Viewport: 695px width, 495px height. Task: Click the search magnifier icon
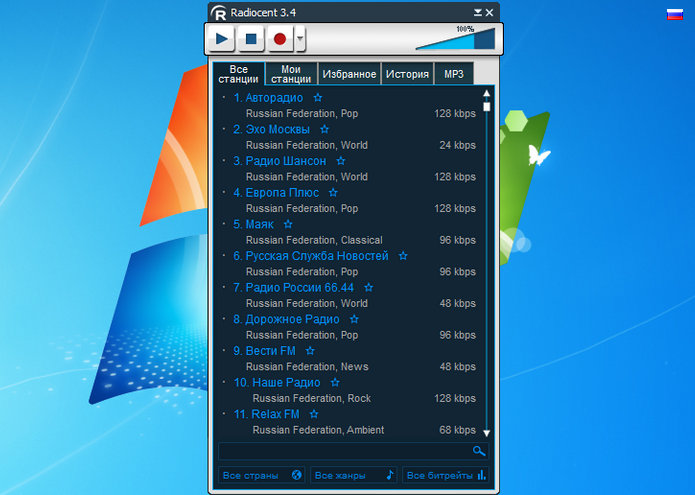coord(479,451)
